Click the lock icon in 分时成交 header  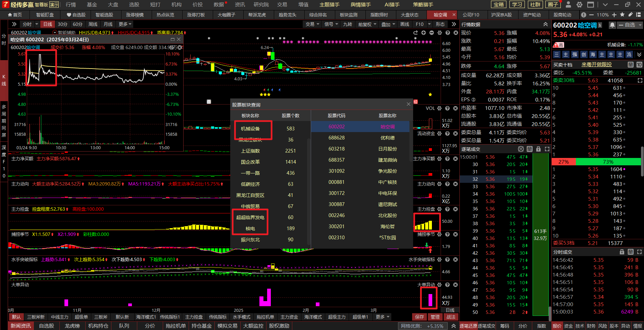(622, 252)
